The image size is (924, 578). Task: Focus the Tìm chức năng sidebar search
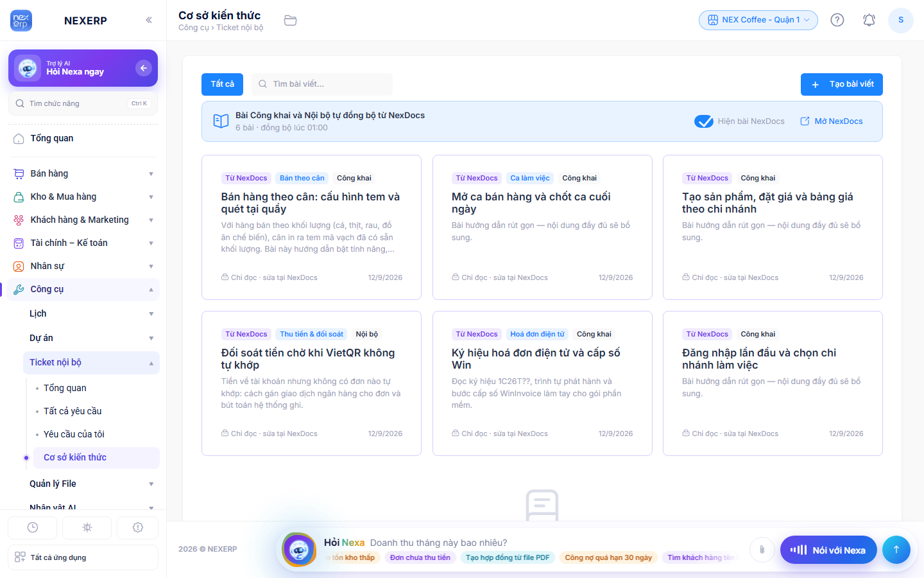click(83, 103)
